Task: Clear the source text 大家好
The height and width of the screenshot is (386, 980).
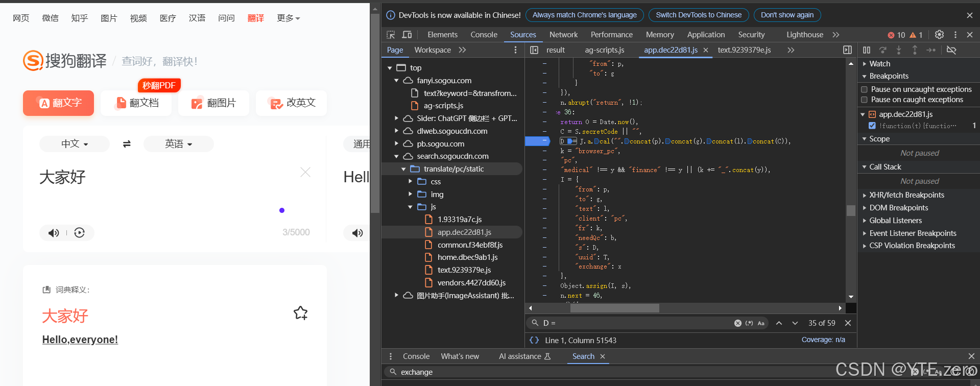Action: click(x=305, y=172)
